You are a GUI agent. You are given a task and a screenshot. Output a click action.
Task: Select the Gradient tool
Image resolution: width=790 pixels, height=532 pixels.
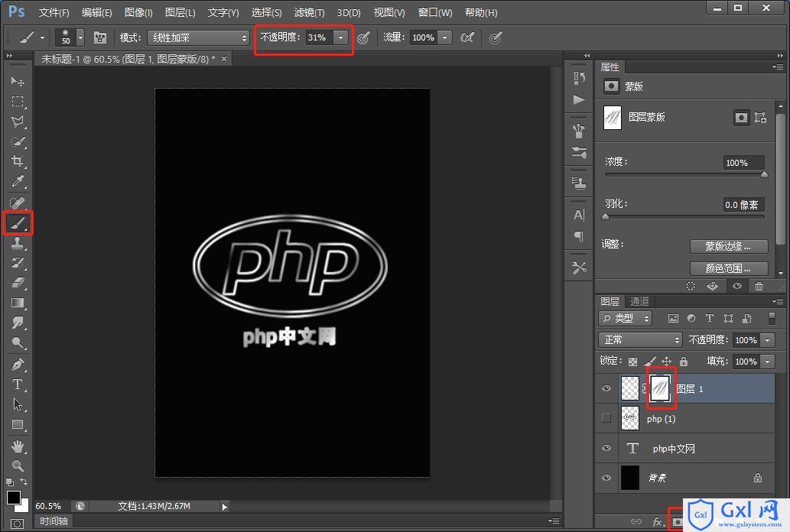18,303
